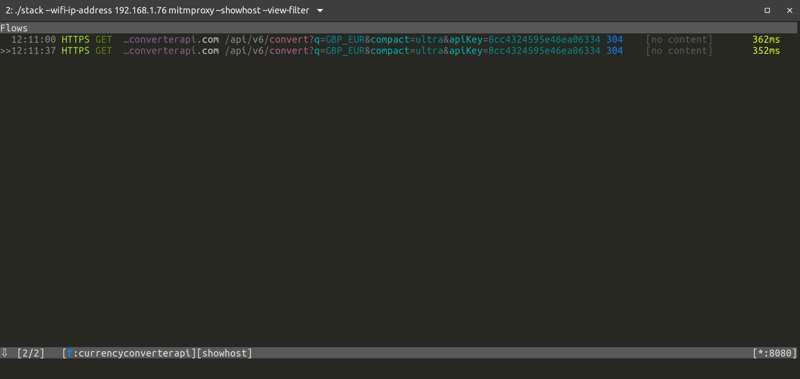Click the apiKey value in the 12:11:37 flow
Screen dimensions: 800x379
click(x=544, y=50)
